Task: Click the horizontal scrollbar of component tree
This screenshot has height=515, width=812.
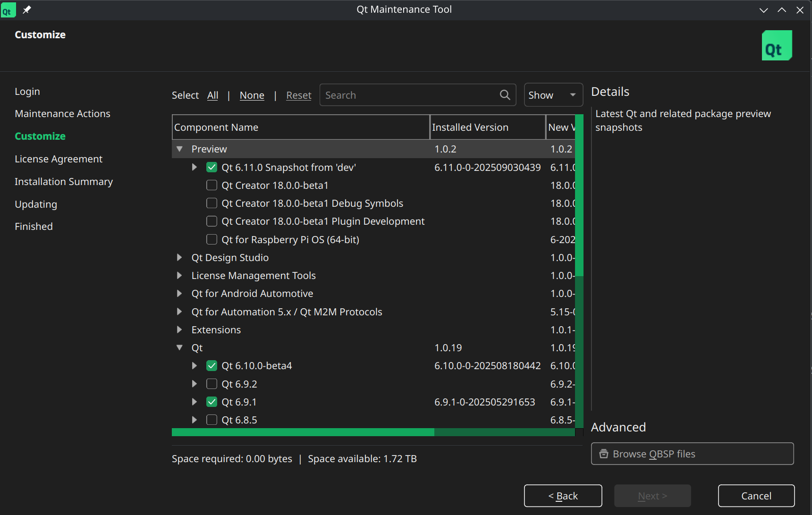Action: pos(373,432)
